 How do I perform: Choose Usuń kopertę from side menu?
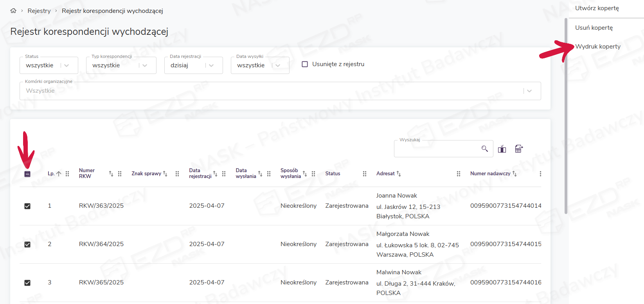pos(594,28)
